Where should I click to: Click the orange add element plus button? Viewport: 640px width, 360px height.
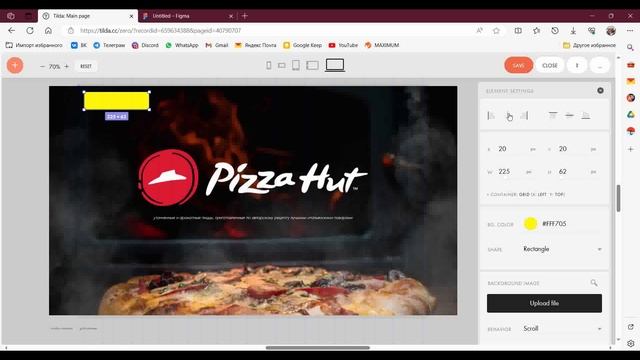tap(15, 65)
